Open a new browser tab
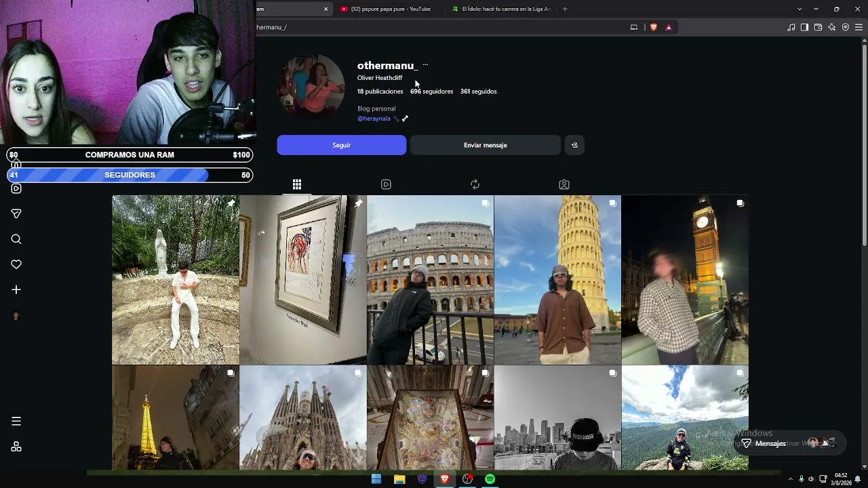The image size is (868, 488). click(x=565, y=9)
